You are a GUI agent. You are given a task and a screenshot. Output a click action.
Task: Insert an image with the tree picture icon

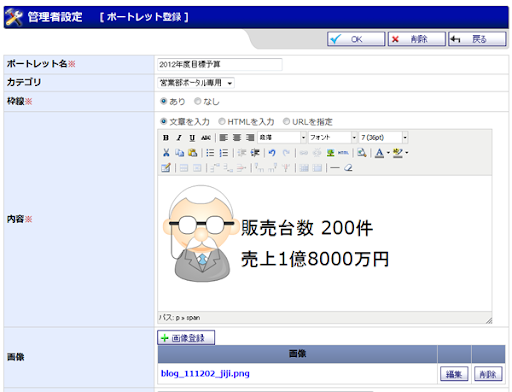[x=330, y=153]
